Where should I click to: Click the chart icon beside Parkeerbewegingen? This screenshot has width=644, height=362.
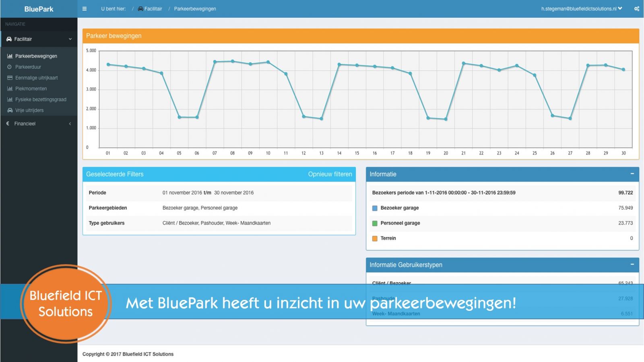10,56
